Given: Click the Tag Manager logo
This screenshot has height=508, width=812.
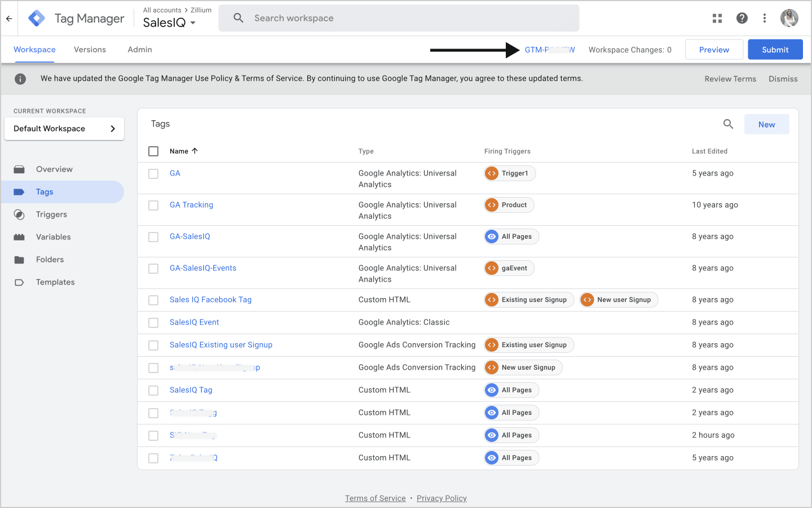Looking at the screenshot, I should tap(37, 19).
